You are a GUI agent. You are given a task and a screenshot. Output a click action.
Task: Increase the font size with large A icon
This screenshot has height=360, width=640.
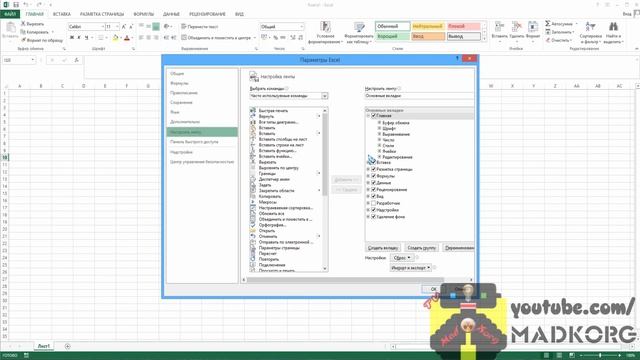click(124, 27)
